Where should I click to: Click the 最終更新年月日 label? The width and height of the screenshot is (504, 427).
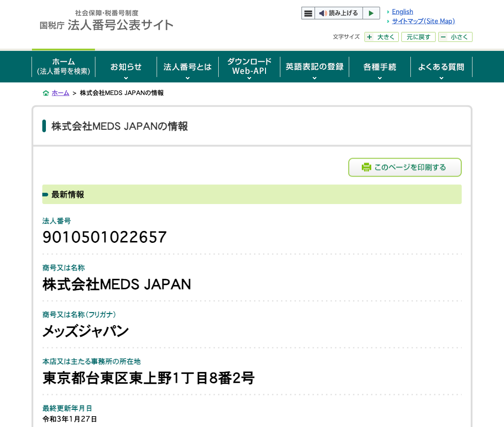[x=67, y=409]
